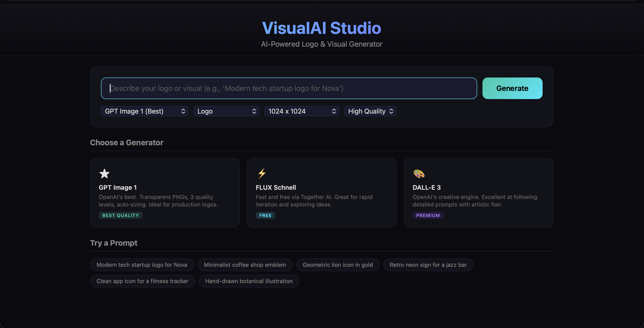Click the star icon on GPT Image 1 card

point(104,174)
